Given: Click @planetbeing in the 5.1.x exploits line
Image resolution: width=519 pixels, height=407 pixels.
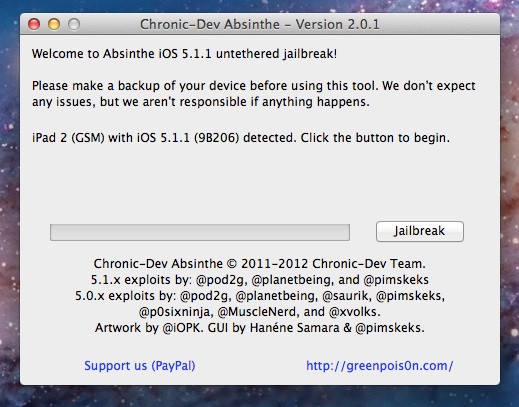Looking at the screenshot, I should (x=292, y=280).
